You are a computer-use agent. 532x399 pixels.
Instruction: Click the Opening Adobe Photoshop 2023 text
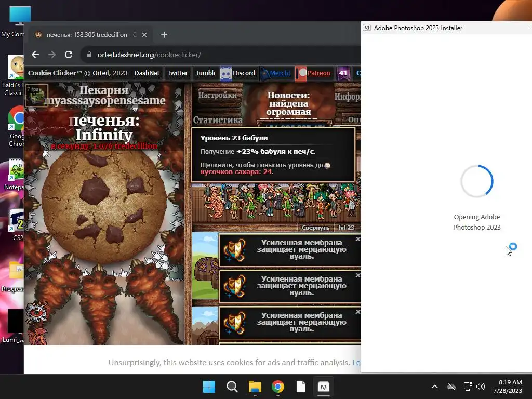pos(477,222)
